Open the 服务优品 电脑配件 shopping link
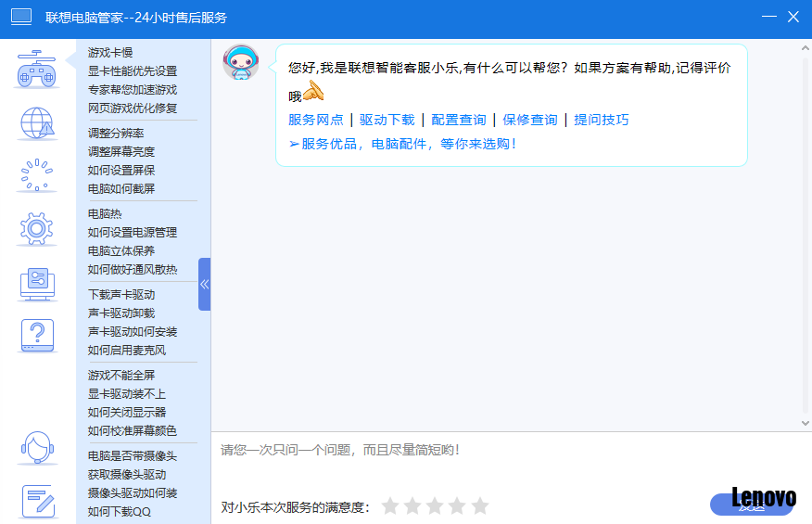 point(402,144)
